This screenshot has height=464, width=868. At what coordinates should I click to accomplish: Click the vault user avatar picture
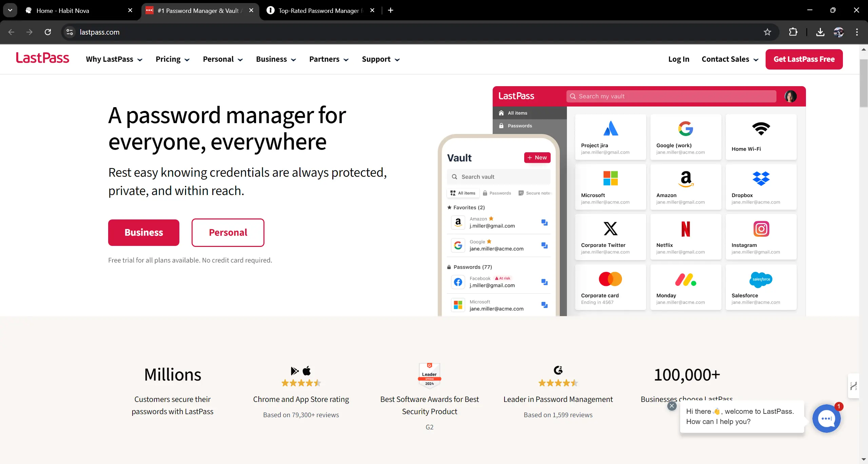[x=790, y=96]
